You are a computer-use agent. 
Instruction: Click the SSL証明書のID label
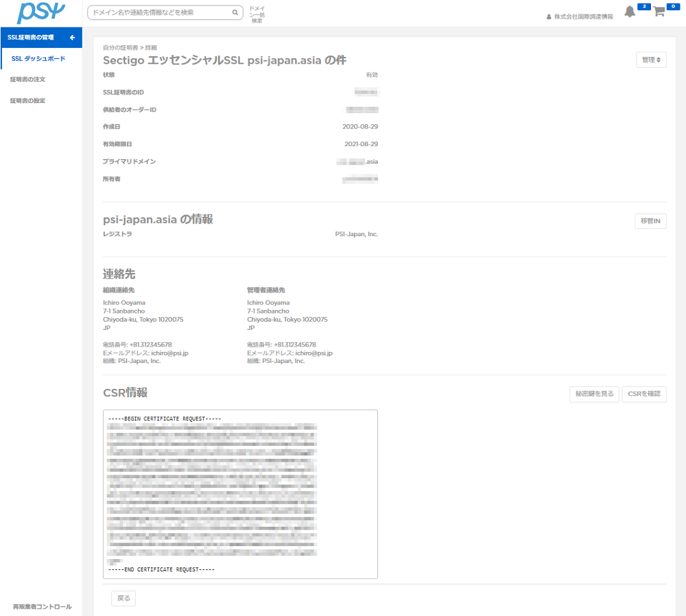click(x=123, y=93)
